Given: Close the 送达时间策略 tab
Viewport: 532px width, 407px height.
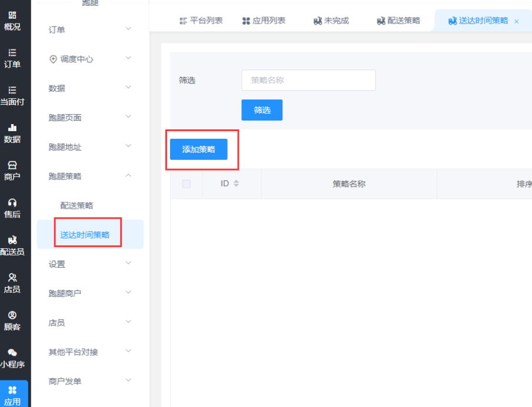Looking at the screenshot, I should pos(516,21).
